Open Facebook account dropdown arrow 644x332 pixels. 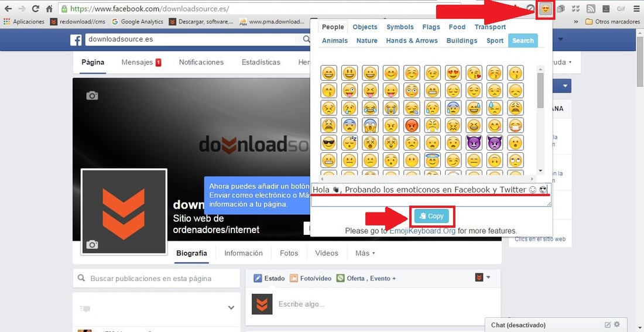[x=561, y=39]
